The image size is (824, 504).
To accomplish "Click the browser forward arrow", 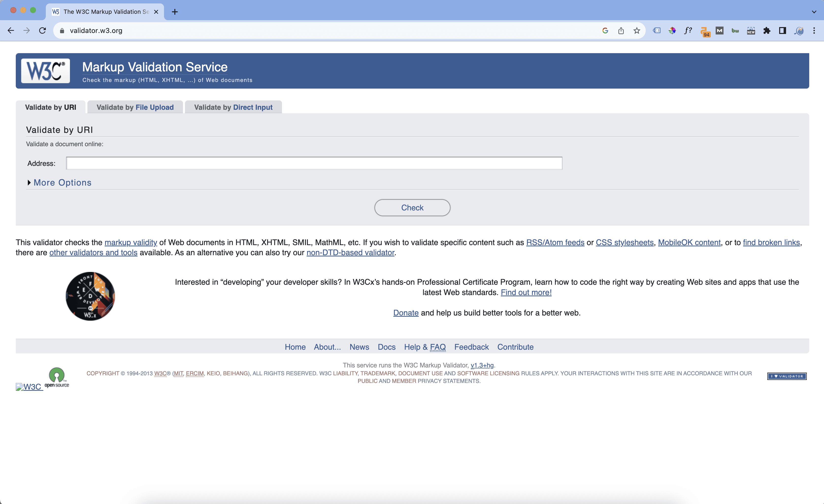I will coord(27,31).
